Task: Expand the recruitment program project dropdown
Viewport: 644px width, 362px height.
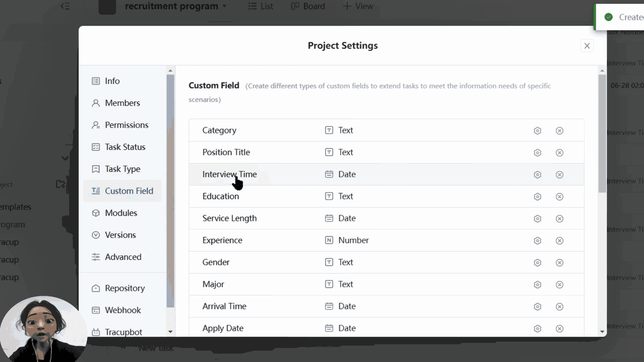Action: click(x=225, y=6)
